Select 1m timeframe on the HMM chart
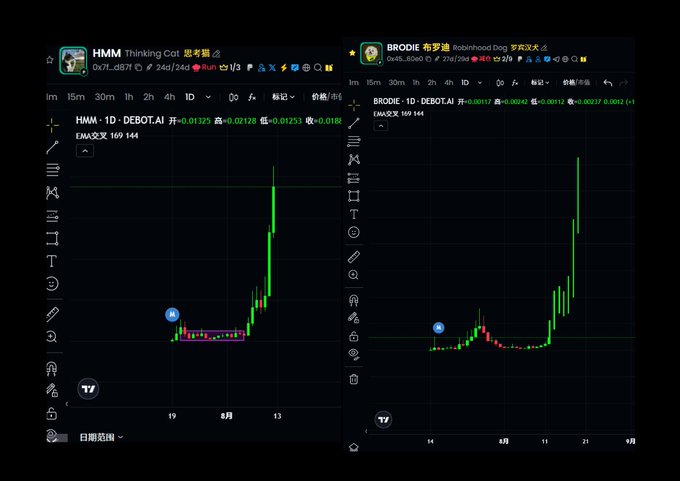The image size is (680, 481). click(x=52, y=97)
